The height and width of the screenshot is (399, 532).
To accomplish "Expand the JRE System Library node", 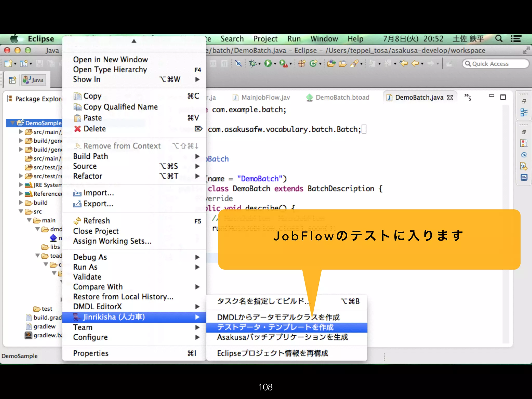I will pyautogui.click(x=21, y=185).
